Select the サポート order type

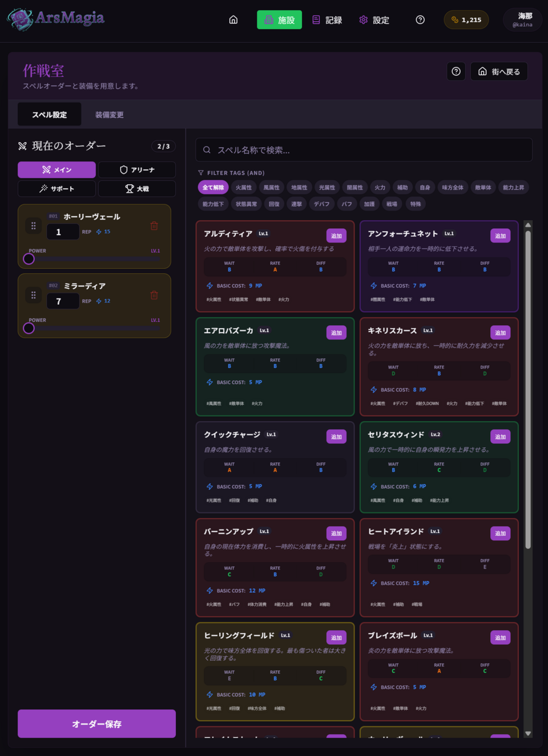(57, 189)
